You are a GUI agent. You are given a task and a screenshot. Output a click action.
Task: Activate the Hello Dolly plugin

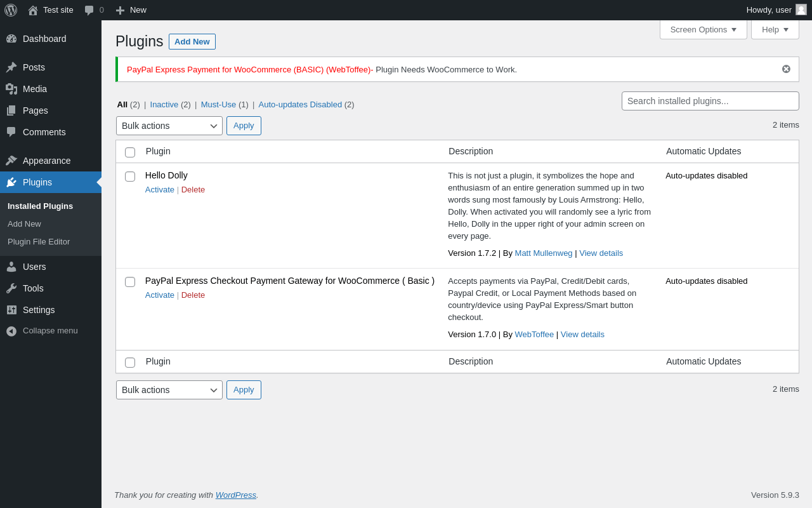click(160, 190)
